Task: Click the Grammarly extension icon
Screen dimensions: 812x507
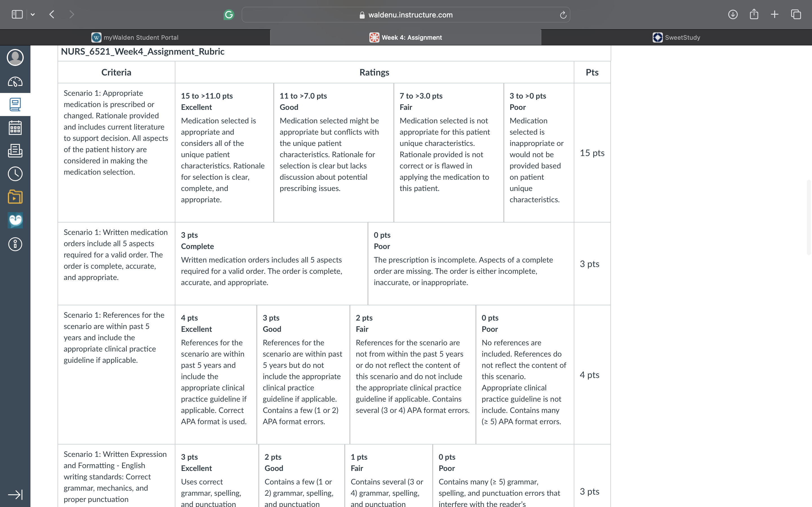Action: 229,15
